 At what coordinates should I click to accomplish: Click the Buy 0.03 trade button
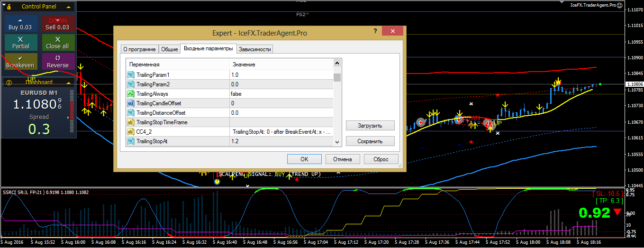tap(20, 24)
